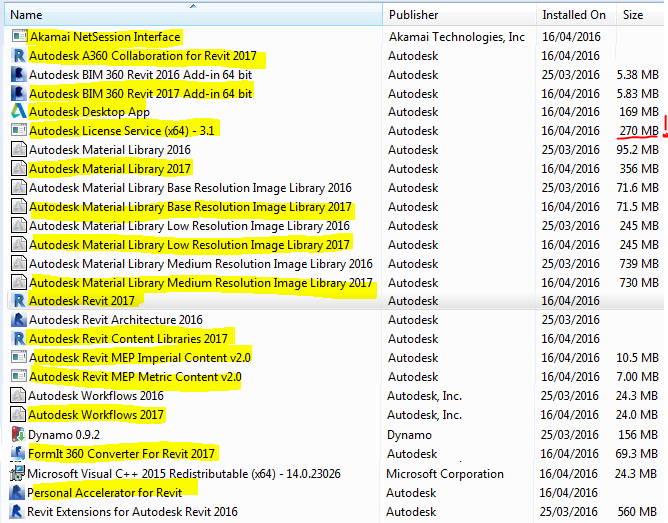This screenshot has height=523, width=668.
Task: Select Low Resolution Image Library 2016 name
Action: pos(189,226)
